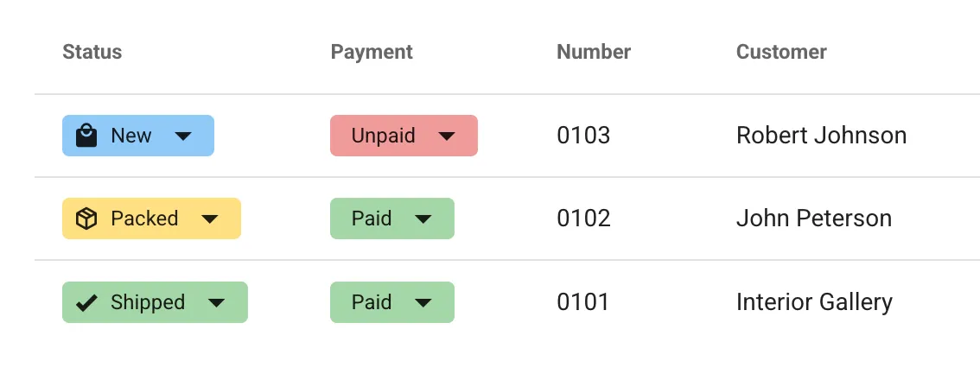Open order number 0101
This screenshot has width=980, height=380.
pos(582,302)
